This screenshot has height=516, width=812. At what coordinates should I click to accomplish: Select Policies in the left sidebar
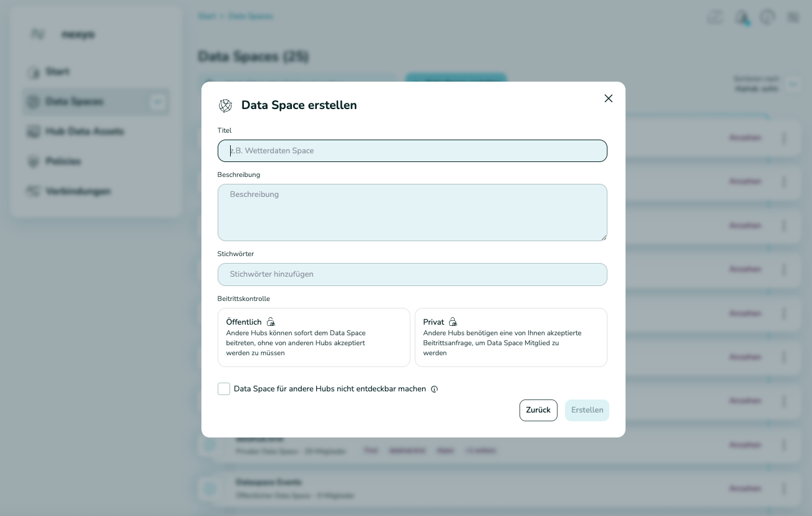64,161
